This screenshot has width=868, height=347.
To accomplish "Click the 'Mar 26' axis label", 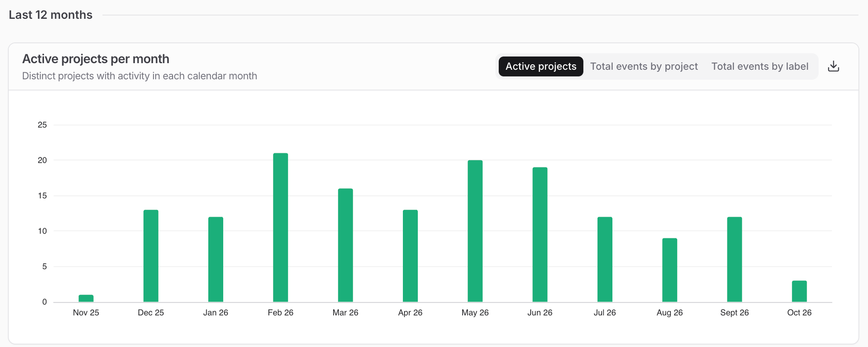I will click(x=346, y=313).
